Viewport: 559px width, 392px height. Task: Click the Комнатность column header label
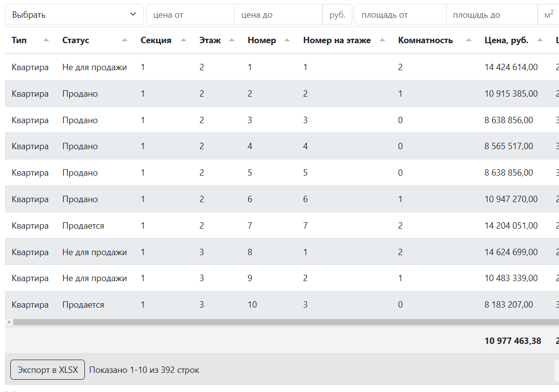(x=426, y=40)
